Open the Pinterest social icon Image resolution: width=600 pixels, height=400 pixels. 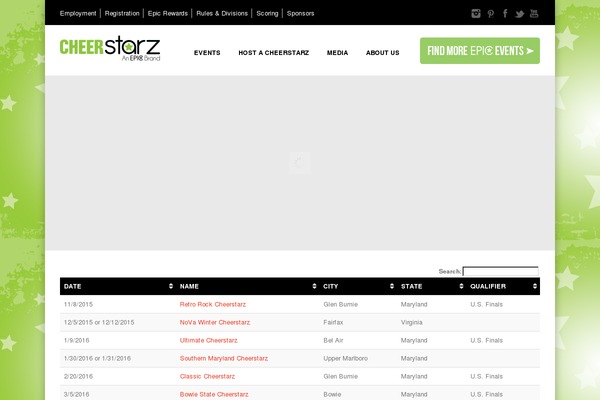click(x=491, y=14)
